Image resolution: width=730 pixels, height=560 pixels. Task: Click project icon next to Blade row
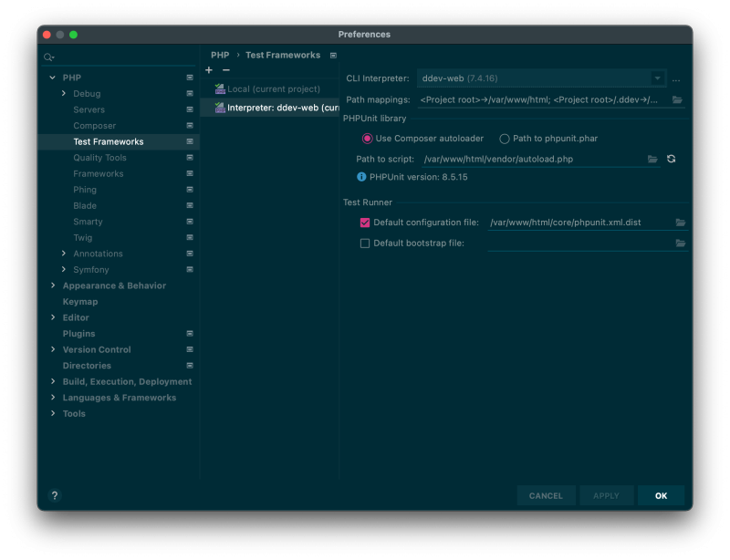coord(190,206)
